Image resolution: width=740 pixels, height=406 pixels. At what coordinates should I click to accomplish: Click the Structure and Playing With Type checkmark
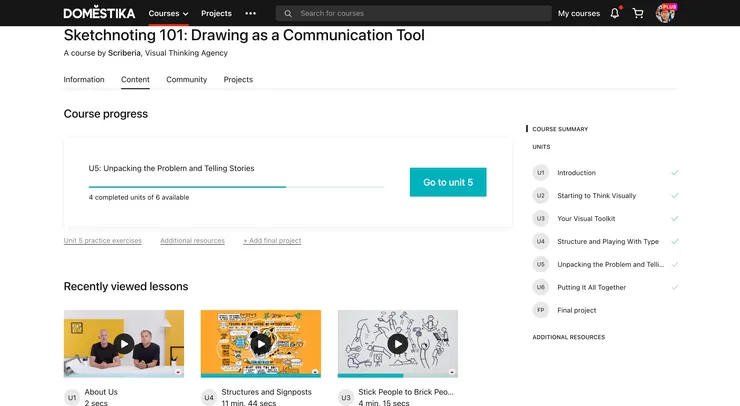tap(675, 241)
